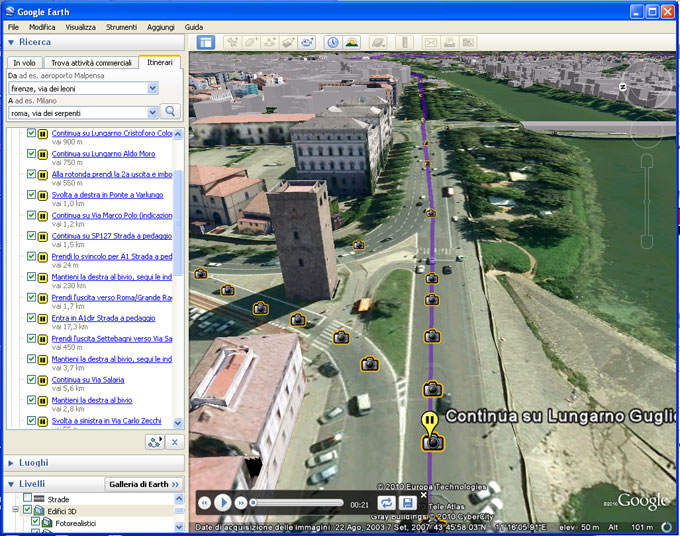
Task: Open the Ruler tool in toolbar
Action: click(x=405, y=42)
